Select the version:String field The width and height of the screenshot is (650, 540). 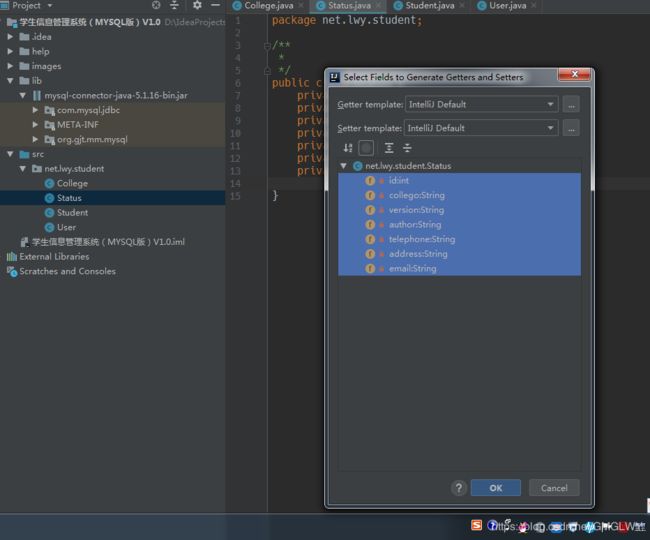pyautogui.click(x=459, y=210)
